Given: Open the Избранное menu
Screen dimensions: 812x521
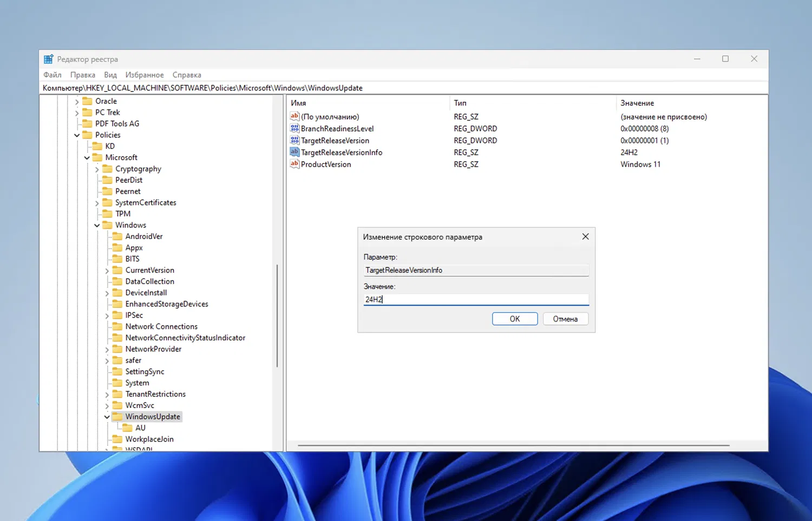Looking at the screenshot, I should [x=145, y=75].
